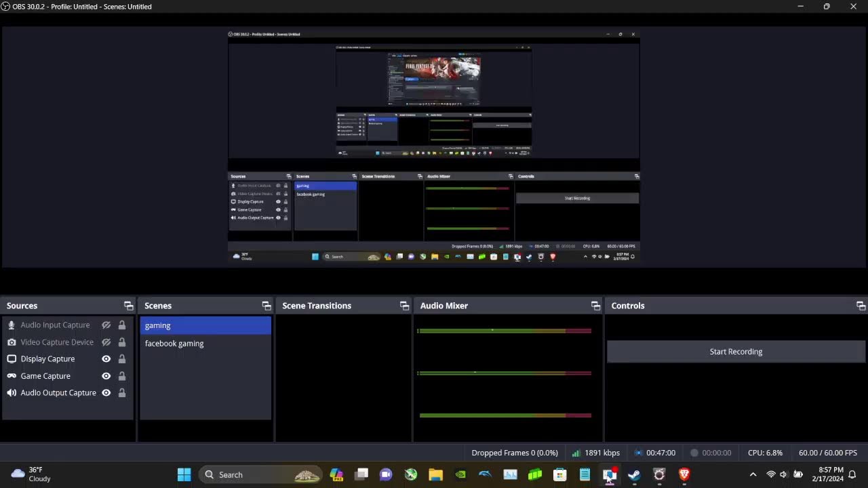
Task: Select the Audio Output Capture source name
Action: pyautogui.click(x=58, y=393)
